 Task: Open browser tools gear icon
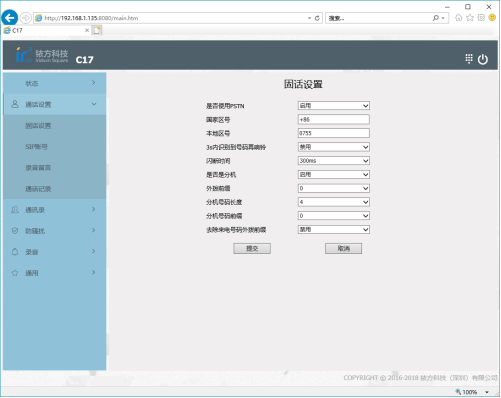coord(481,18)
